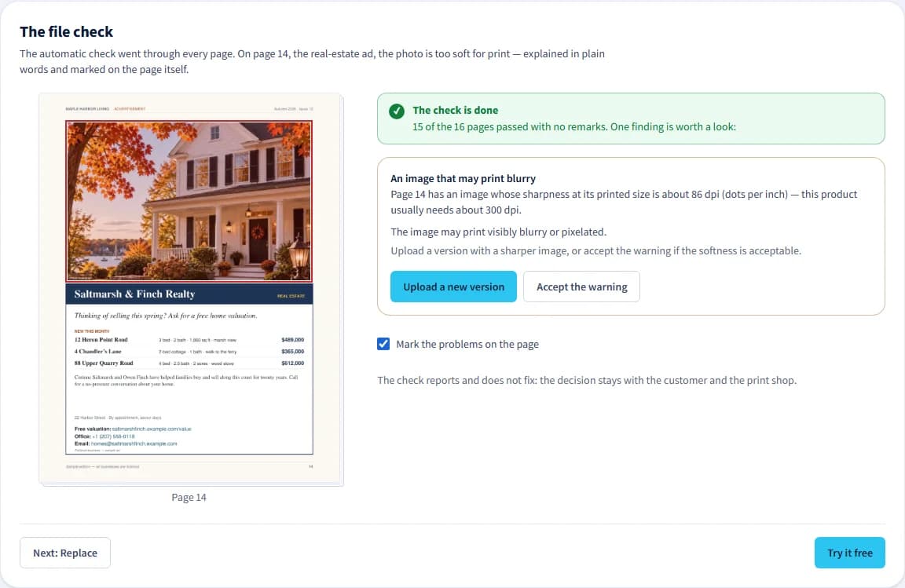Image resolution: width=905 pixels, height=588 pixels.
Task: Select the heading "The file check"
Action: 66,31
